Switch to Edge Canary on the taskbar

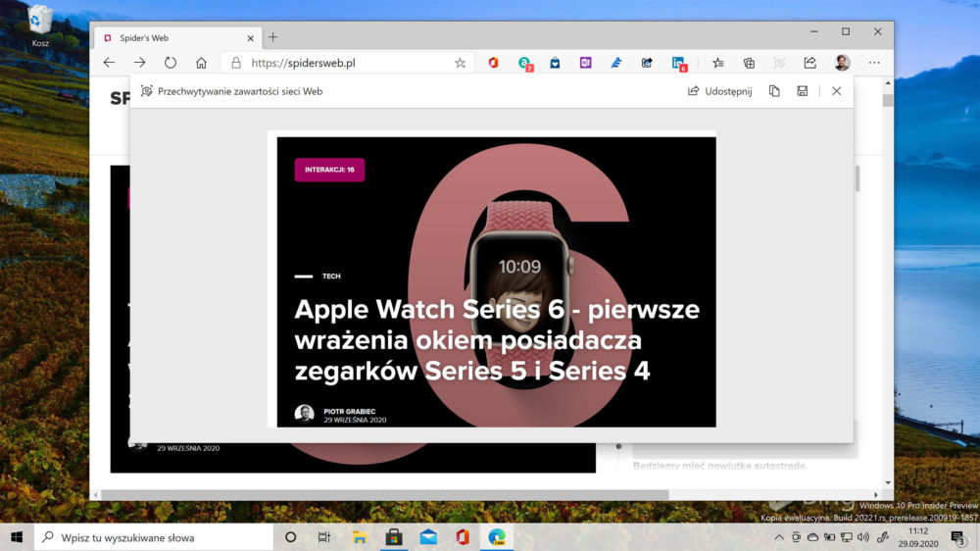(497, 537)
